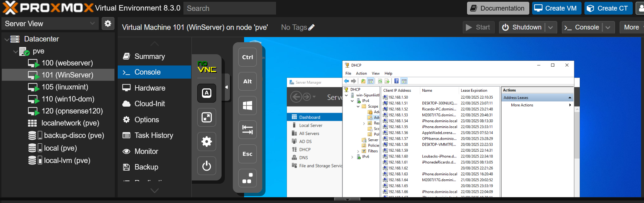Open the Server View gear settings
The height and width of the screenshot is (203, 644).
point(108,24)
